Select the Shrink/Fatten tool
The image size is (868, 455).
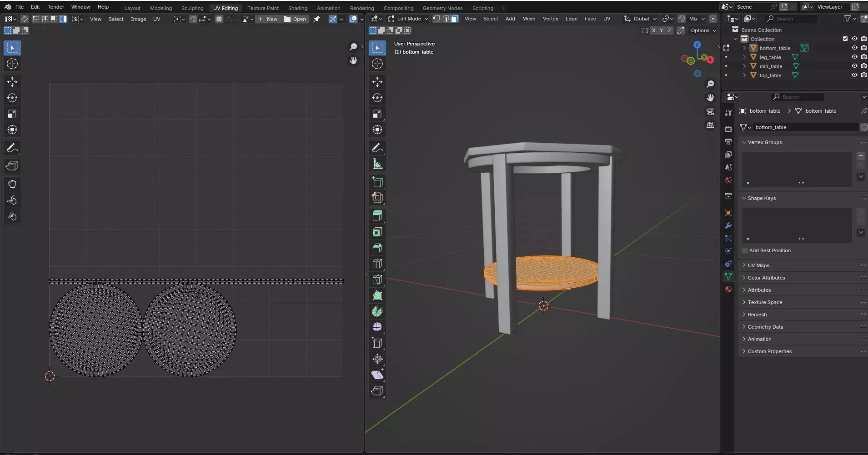(377, 359)
